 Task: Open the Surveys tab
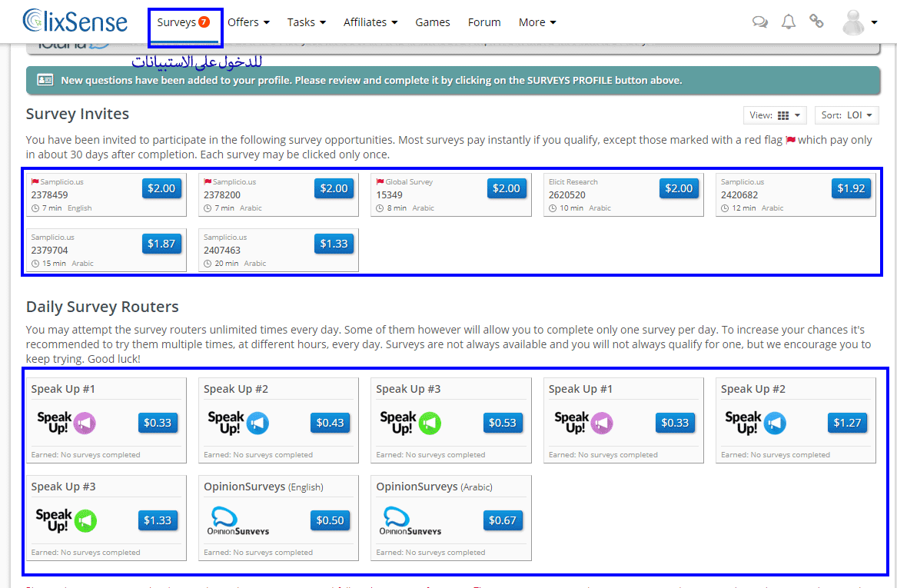coord(184,22)
